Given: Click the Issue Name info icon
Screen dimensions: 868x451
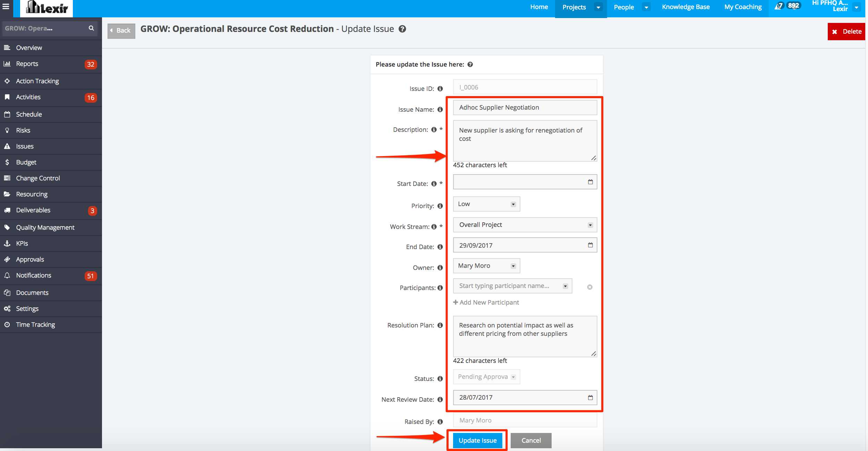Looking at the screenshot, I should 440,110.
